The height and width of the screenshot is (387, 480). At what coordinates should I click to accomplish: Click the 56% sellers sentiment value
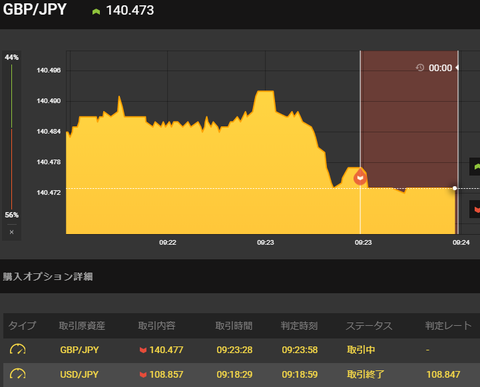12,215
